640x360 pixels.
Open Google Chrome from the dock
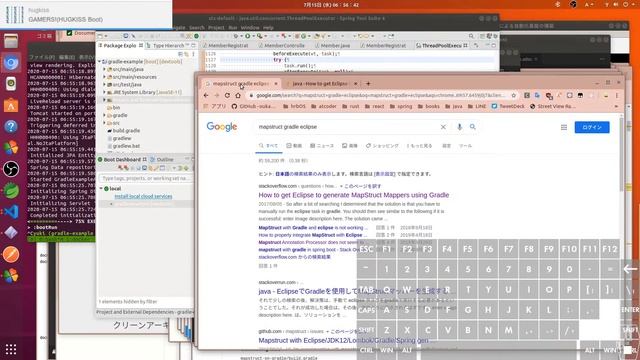[11, 62]
